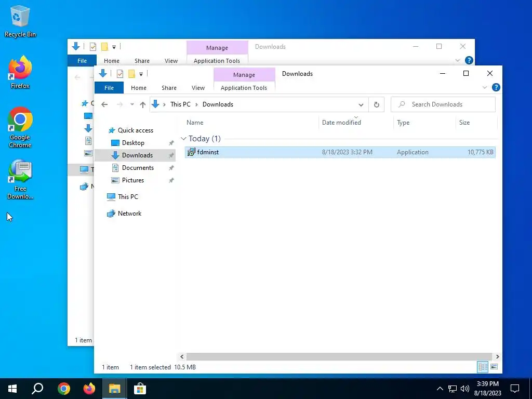The height and width of the screenshot is (399, 532).
Task: Click the volume speaker tray icon
Action: (465, 389)
